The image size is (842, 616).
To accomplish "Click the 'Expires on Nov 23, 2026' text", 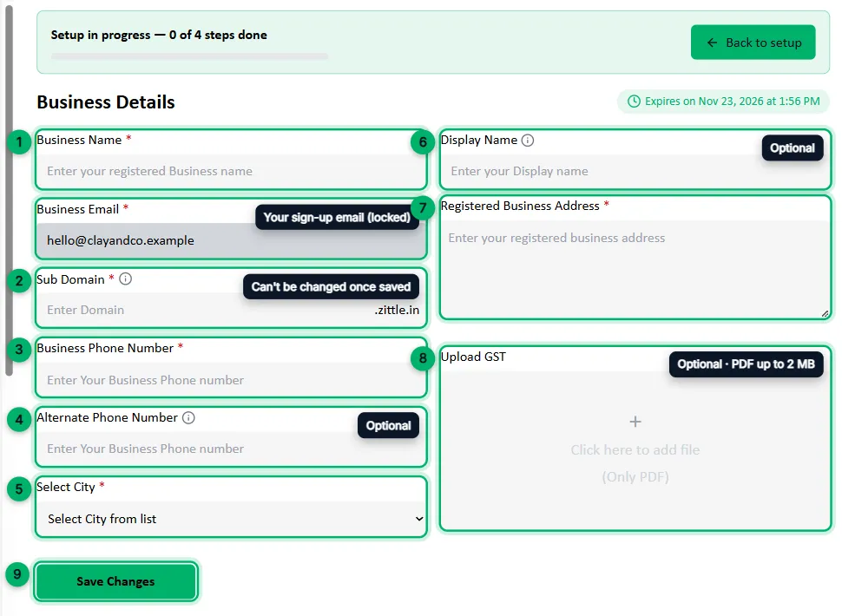I will [733, 102].
